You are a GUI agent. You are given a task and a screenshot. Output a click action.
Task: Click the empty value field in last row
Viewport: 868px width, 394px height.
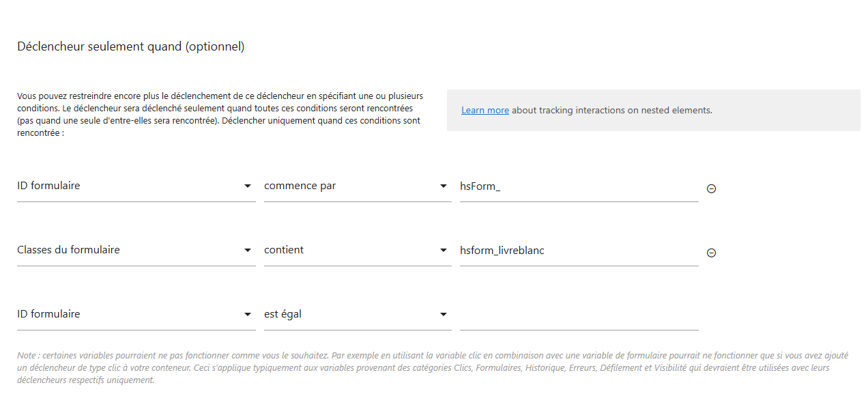[x=579, y=315]
